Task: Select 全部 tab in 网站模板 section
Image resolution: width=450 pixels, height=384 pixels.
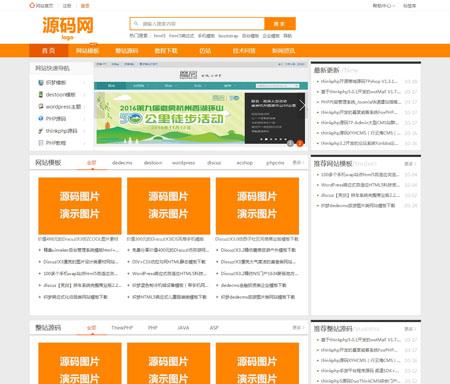Action: point(91,163)
